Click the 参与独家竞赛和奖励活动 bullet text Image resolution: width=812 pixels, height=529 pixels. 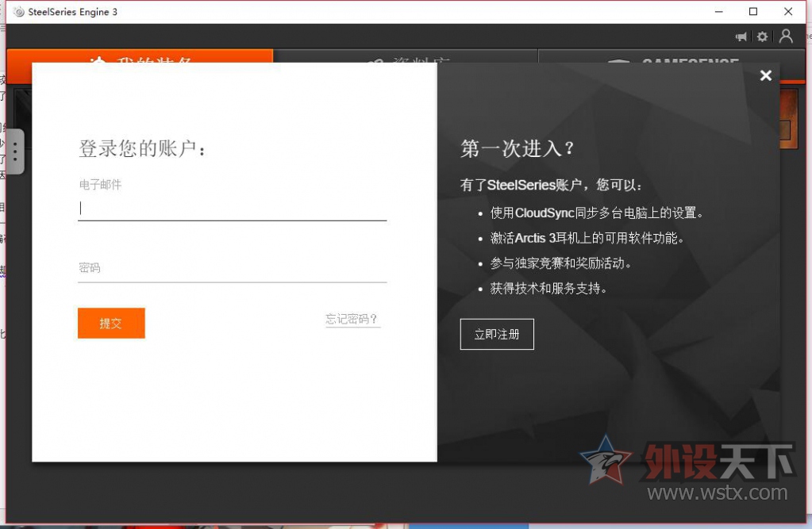point(561,263)
